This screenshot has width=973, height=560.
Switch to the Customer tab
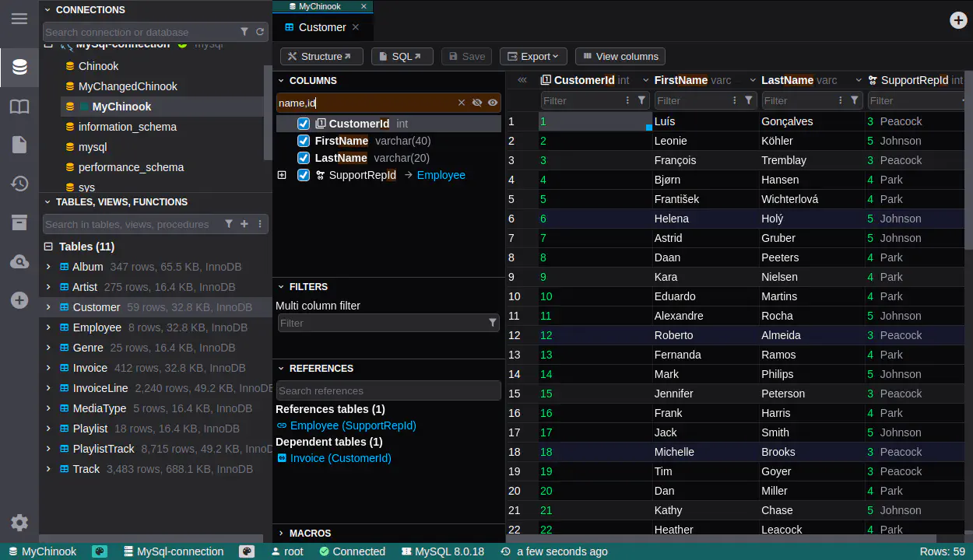[x=321, y=27]
